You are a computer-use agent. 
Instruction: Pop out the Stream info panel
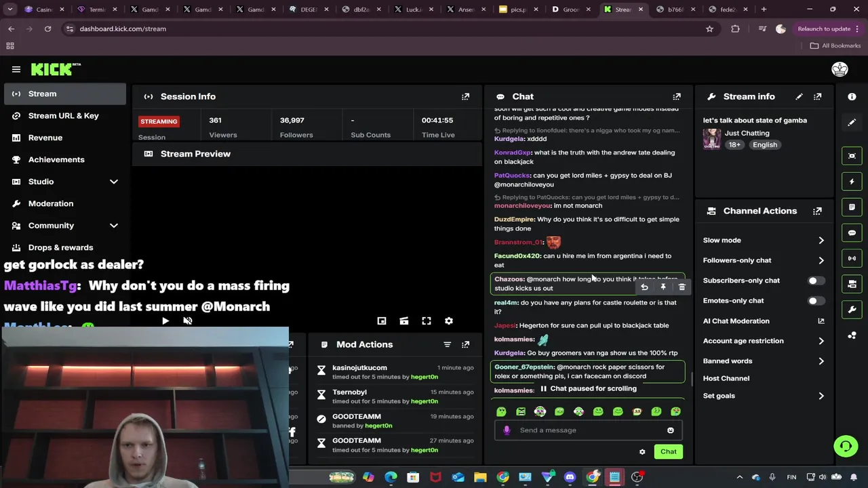pos(817,97)
